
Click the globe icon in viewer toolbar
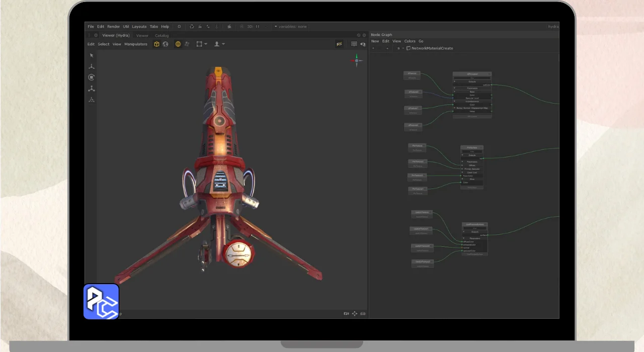[166, 44]
